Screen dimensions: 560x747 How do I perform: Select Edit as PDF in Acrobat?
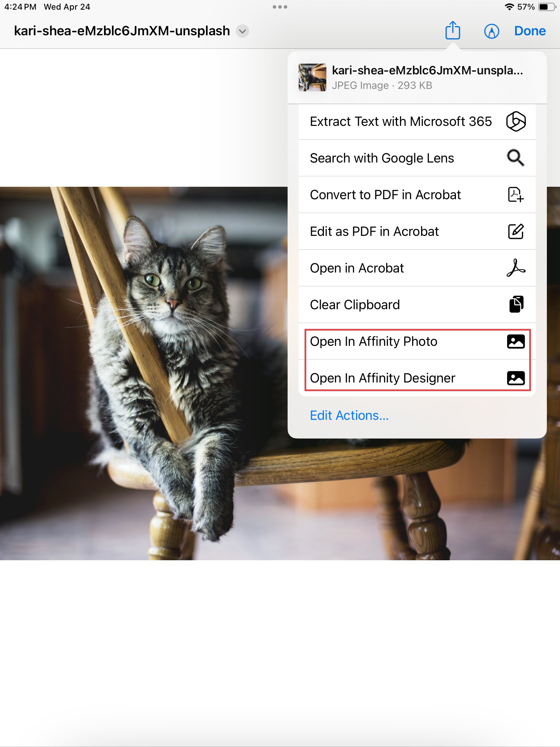pos(417,231)
